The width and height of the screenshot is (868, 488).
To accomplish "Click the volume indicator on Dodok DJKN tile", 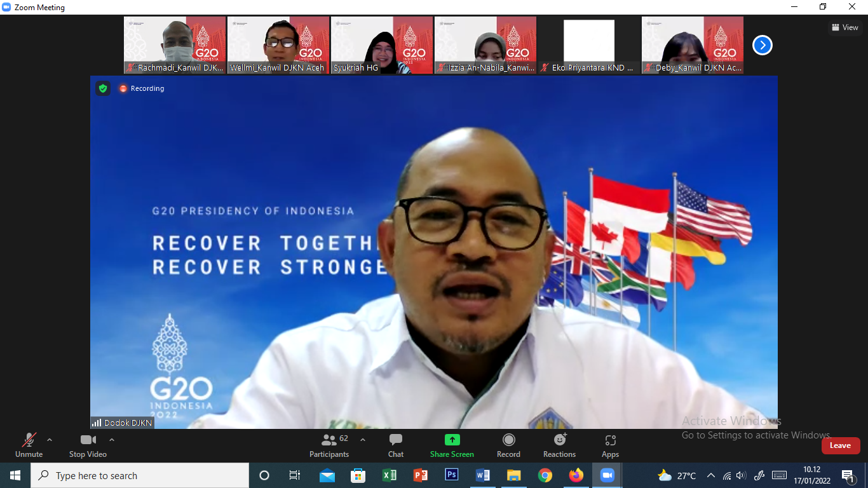I will tap(97, 422).
